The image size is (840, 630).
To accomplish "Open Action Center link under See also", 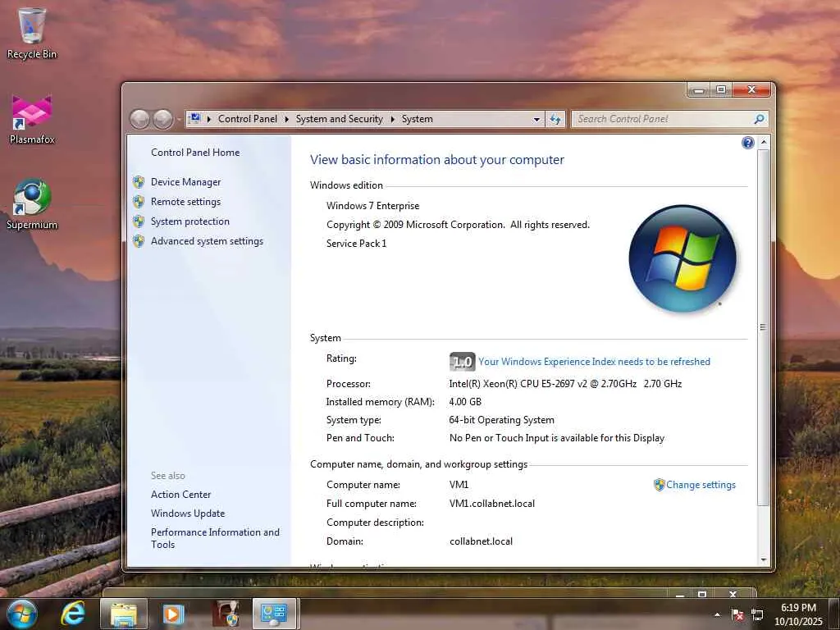I will click(180, 494).
